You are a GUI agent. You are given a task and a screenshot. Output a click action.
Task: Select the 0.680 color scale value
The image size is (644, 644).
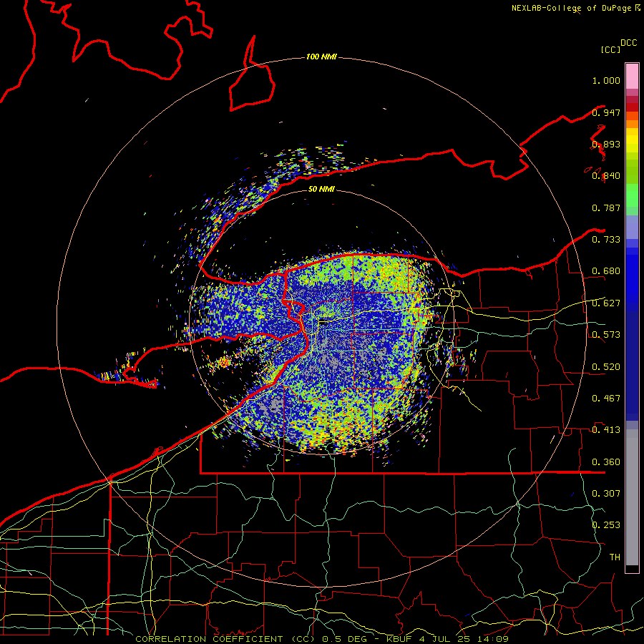click(606, 271)
